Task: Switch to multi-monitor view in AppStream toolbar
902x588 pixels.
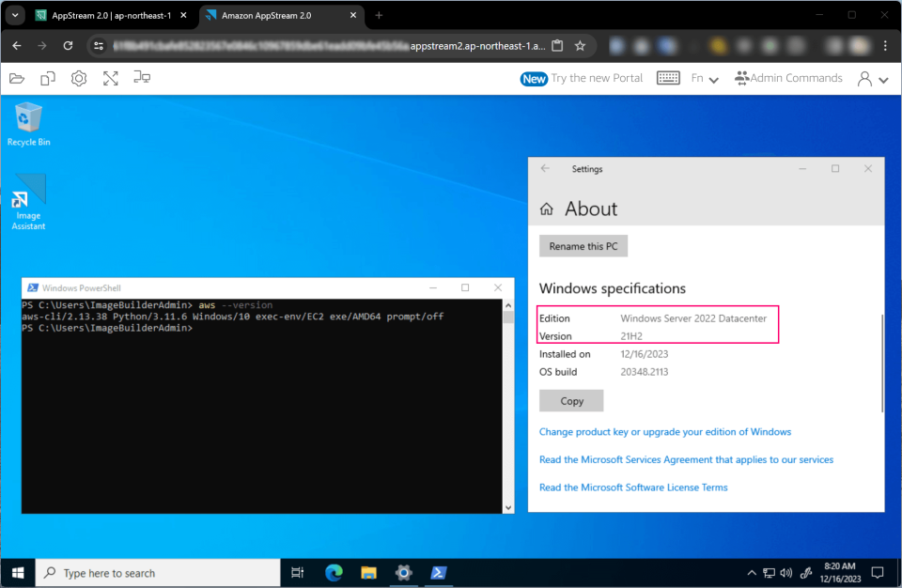Action: tap(141, 78)
